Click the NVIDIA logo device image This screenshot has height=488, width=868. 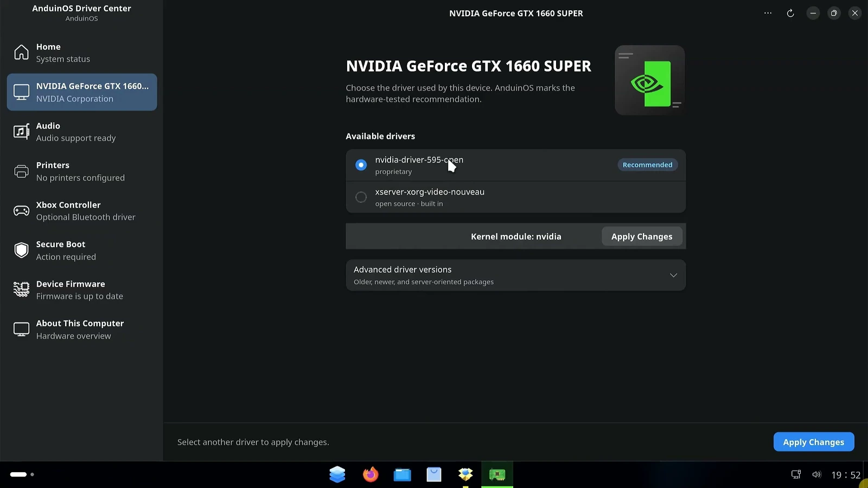[650, 80]
